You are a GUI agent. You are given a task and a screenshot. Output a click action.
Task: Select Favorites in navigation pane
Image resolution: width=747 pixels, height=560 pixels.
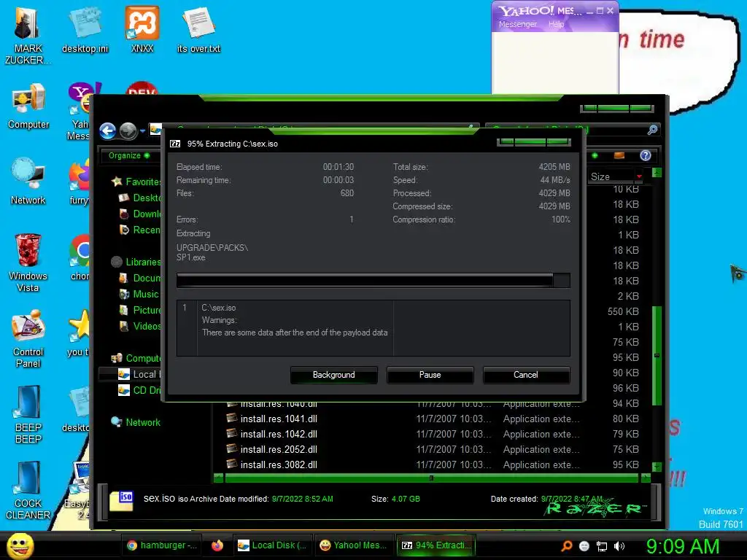point(136,182)
